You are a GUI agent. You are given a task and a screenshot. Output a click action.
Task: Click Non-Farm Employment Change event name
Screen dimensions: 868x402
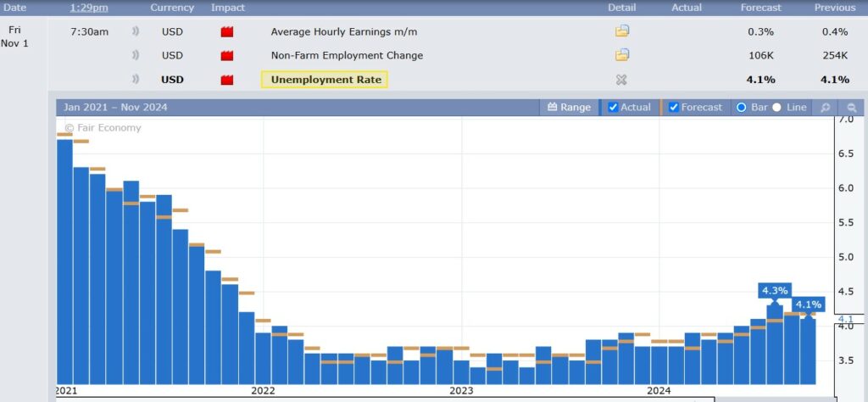(347, 55)
